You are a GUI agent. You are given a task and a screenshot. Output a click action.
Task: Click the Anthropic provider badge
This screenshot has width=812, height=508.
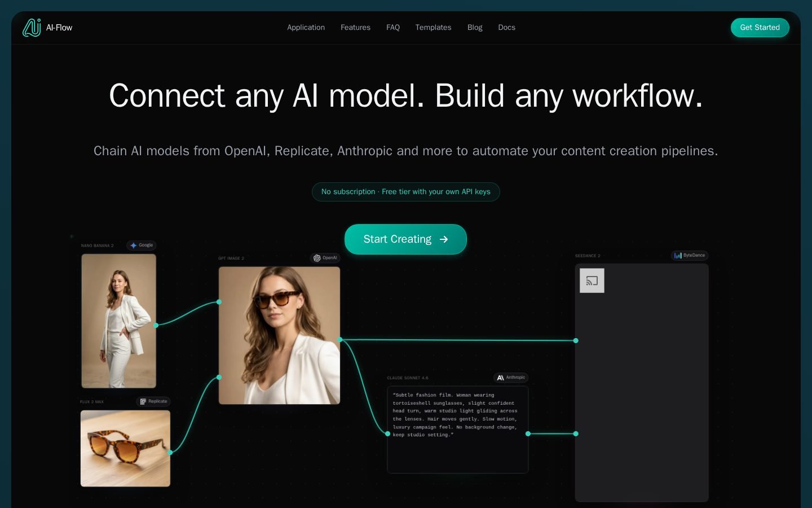click(511, 378)
